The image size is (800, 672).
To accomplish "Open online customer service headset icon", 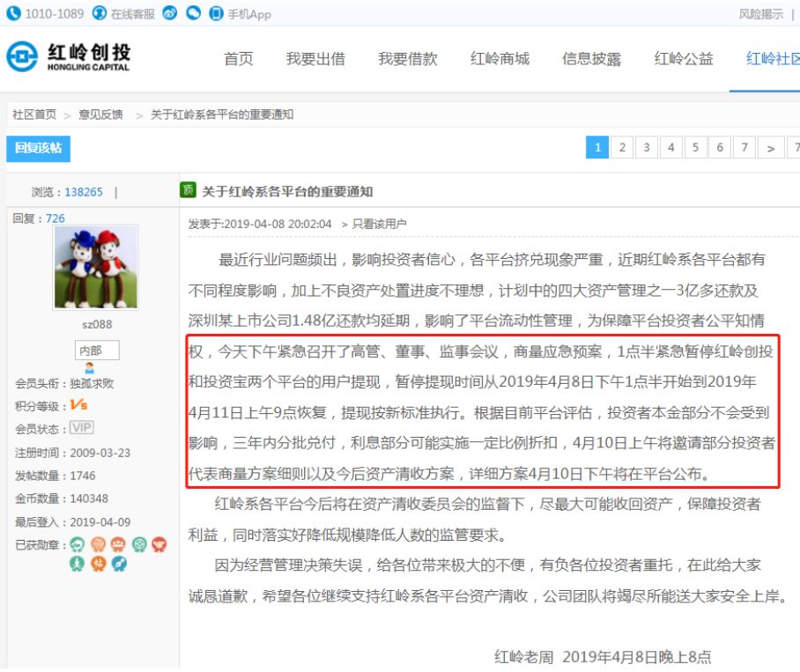I will click(x=100, y=12).
